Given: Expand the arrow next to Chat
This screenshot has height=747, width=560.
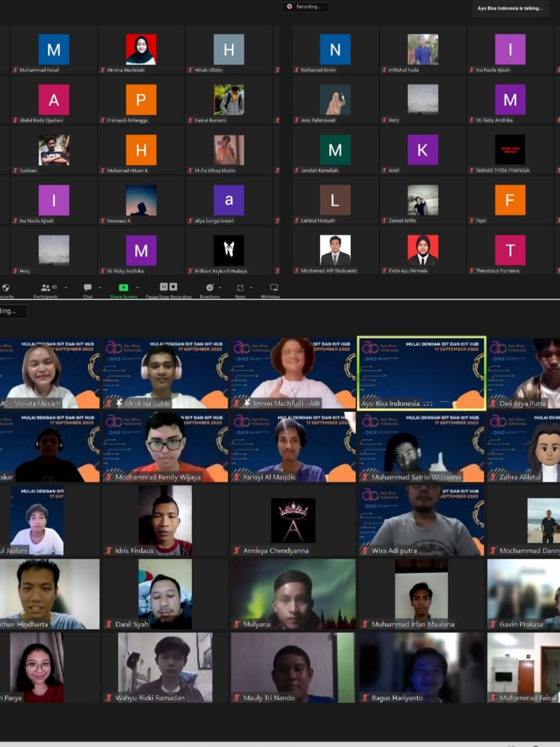Looking at the screenshot, I should click(100, 287).
